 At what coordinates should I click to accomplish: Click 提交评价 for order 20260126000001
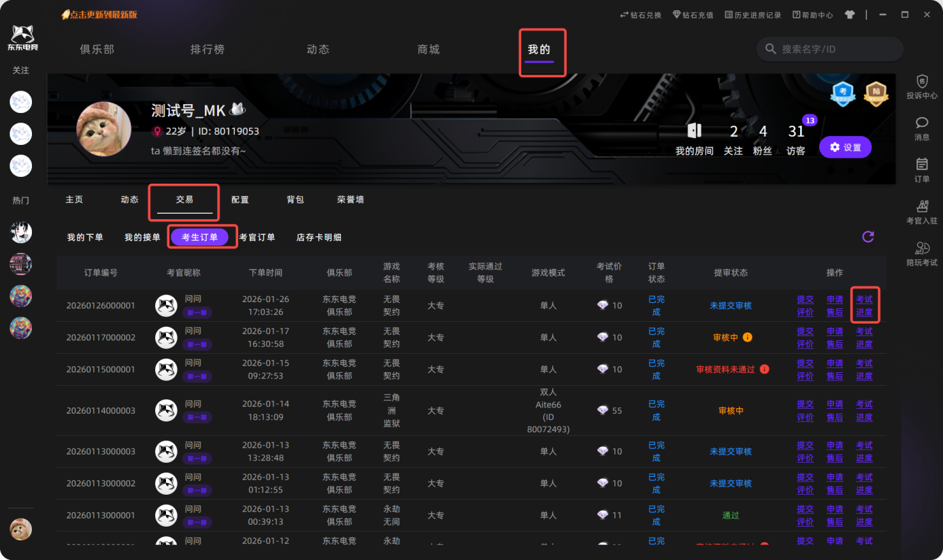(x=805, y=306)
